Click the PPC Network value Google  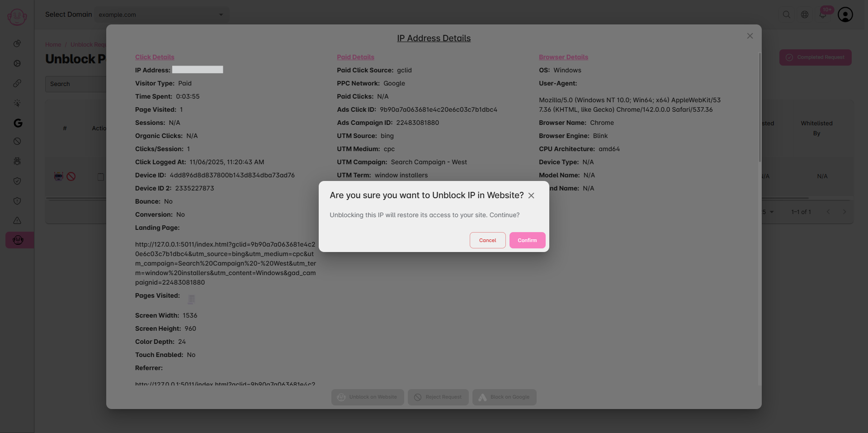pyautogui.click(x=394, y=83)
